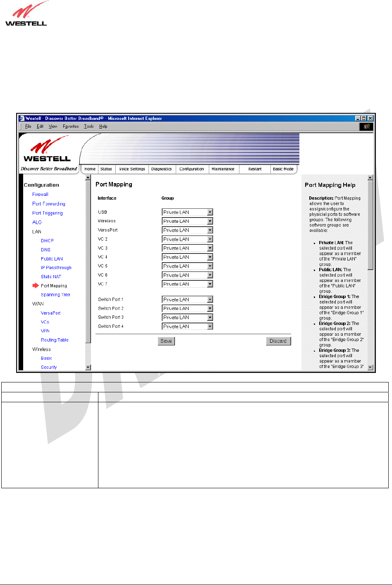Viewport: 392px width, 585px height.
Task: Open the DNS link under LAN
Action: 45,250
